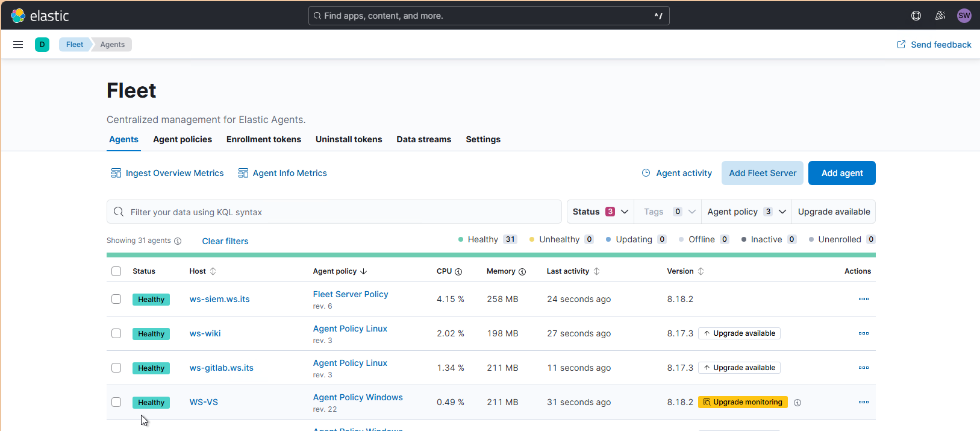Click the CPU column info icon
Image resolution: width=980 pixels, height=431 pixels.
[x=458, y=272]
